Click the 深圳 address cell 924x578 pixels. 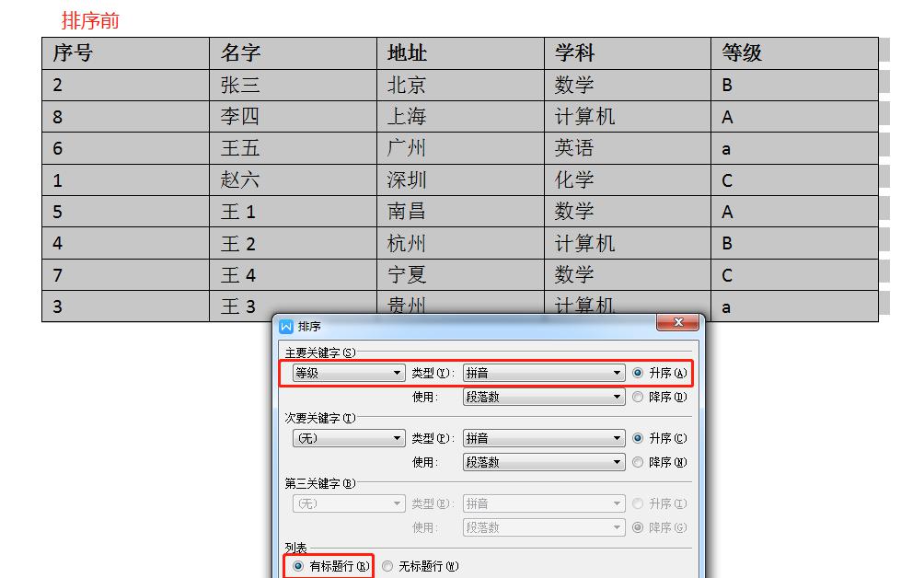point(460,180)
